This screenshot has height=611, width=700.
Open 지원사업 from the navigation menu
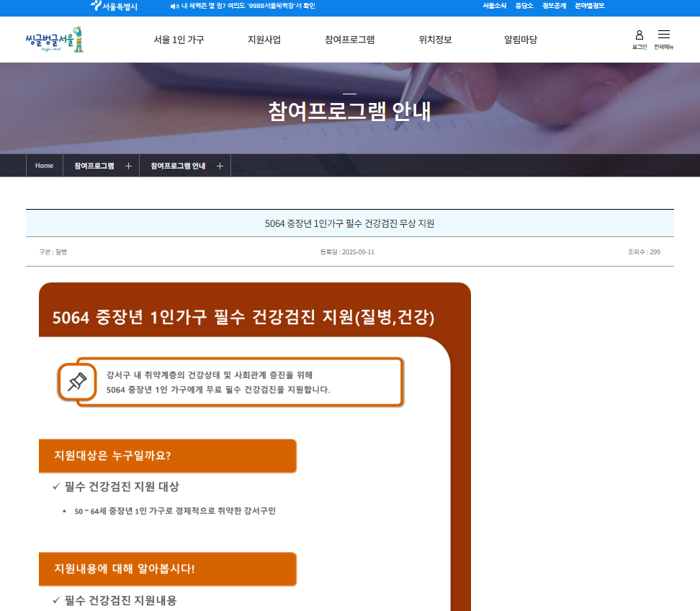coord(264,40)
